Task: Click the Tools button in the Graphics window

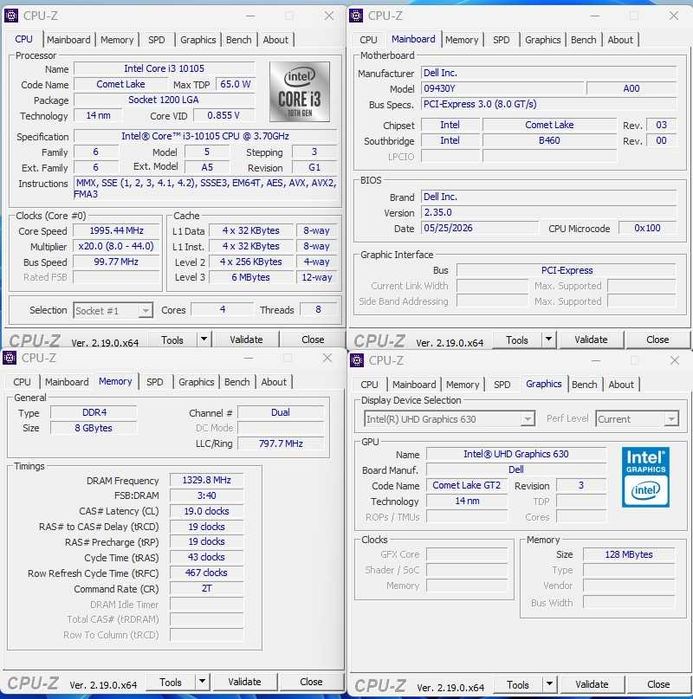Action: [518, 684]
